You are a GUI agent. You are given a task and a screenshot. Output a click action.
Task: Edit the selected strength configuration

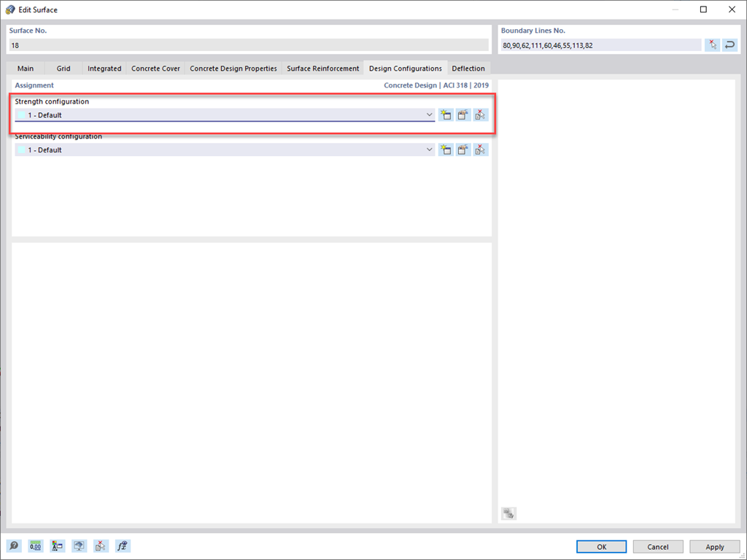[463, 114]
